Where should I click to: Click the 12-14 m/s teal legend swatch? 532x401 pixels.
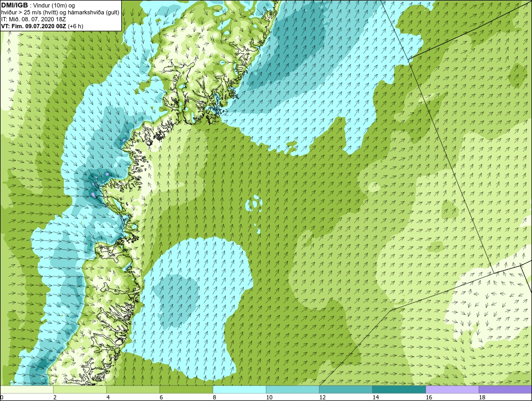click(x=346, y=389)
